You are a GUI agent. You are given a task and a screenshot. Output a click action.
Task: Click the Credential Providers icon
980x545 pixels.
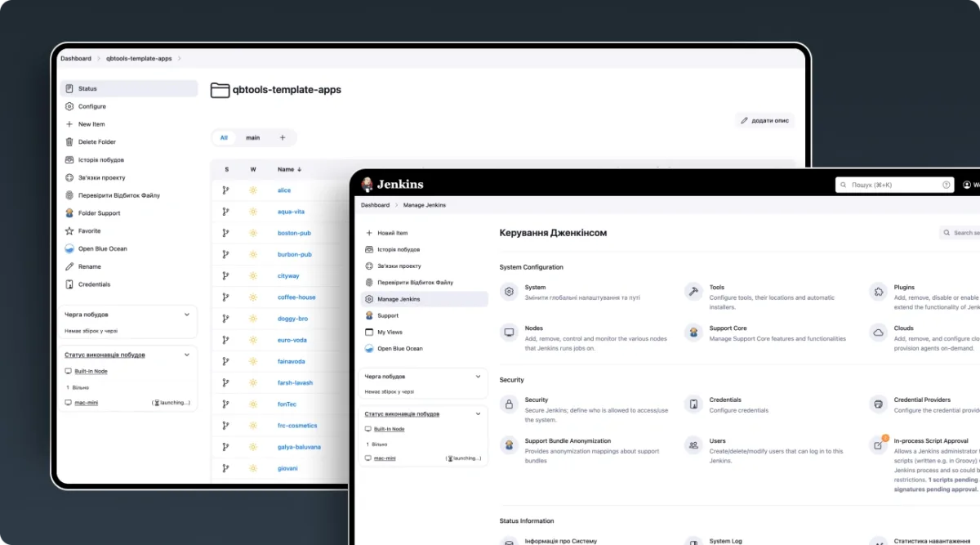[878, 404]
